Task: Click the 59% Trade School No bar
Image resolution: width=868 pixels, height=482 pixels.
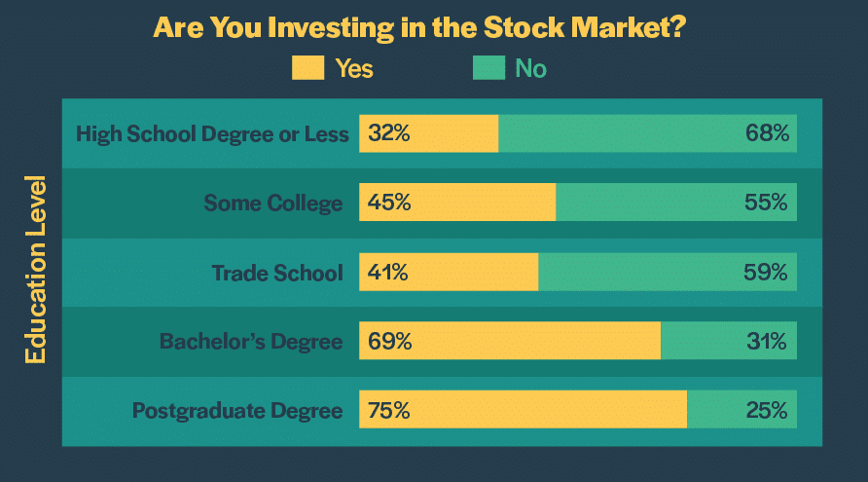Action: click(668, 272)
